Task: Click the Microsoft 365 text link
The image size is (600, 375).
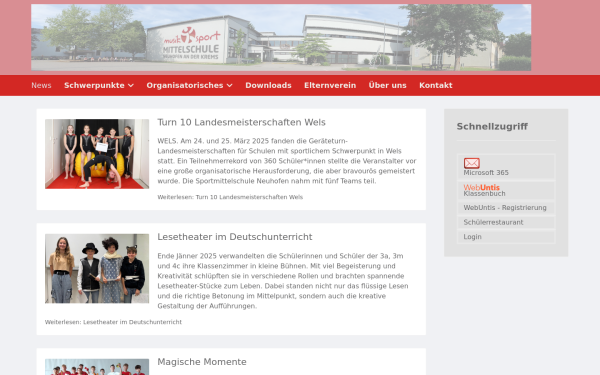Action: tap(486, 173)
